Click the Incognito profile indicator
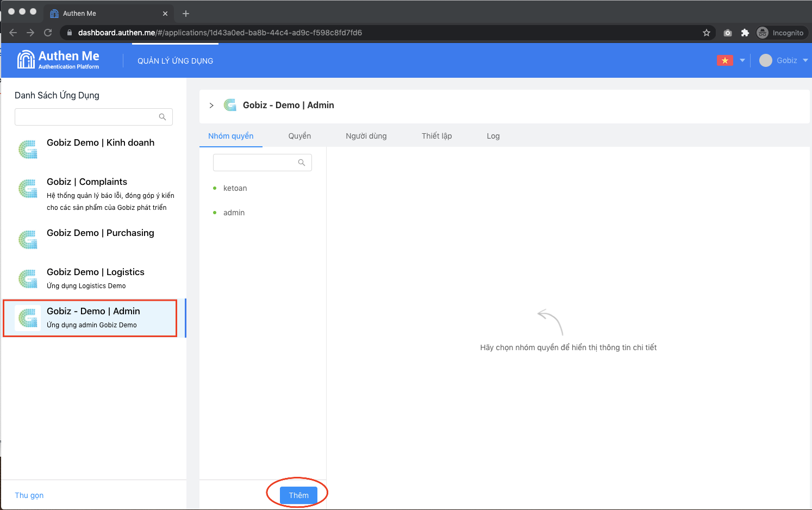The height and width of the screenshot is (510, 812). pos(780,33)
